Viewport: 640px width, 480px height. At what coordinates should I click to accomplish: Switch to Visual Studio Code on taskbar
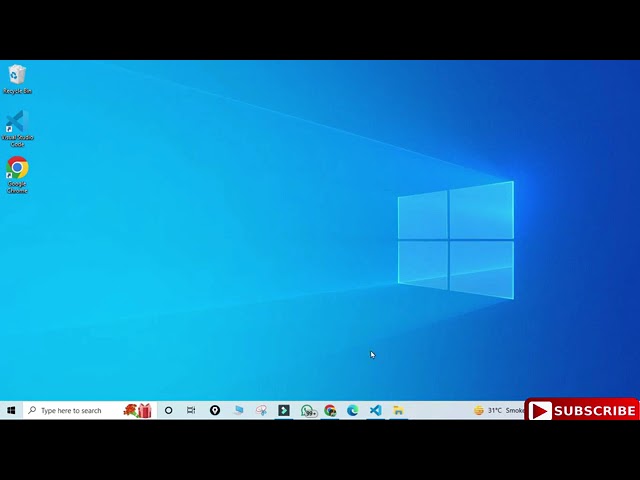(x=376, y=410)
